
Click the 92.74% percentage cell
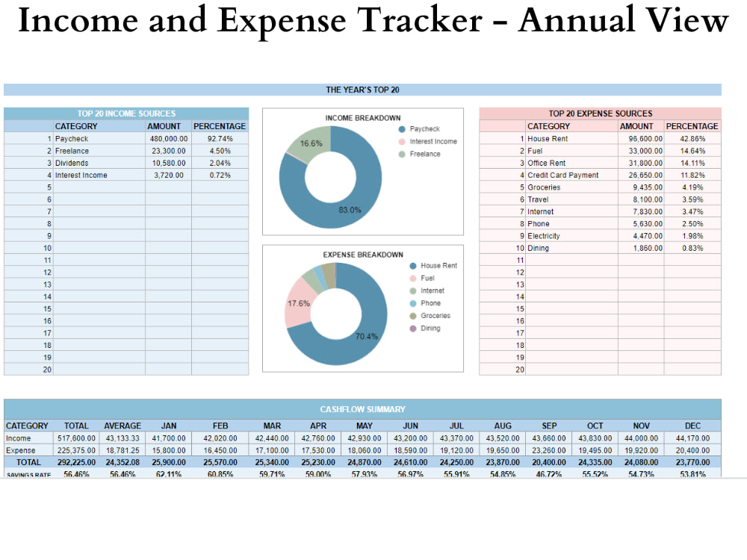click(220, 139)
